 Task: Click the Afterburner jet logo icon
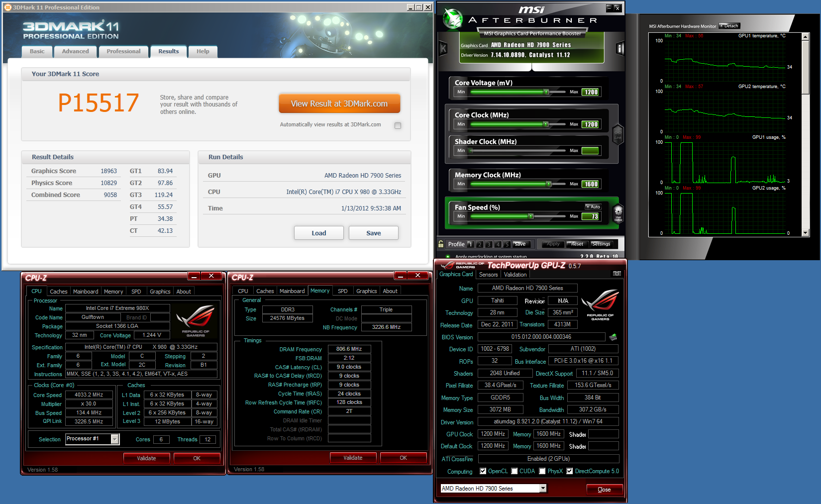453,18
